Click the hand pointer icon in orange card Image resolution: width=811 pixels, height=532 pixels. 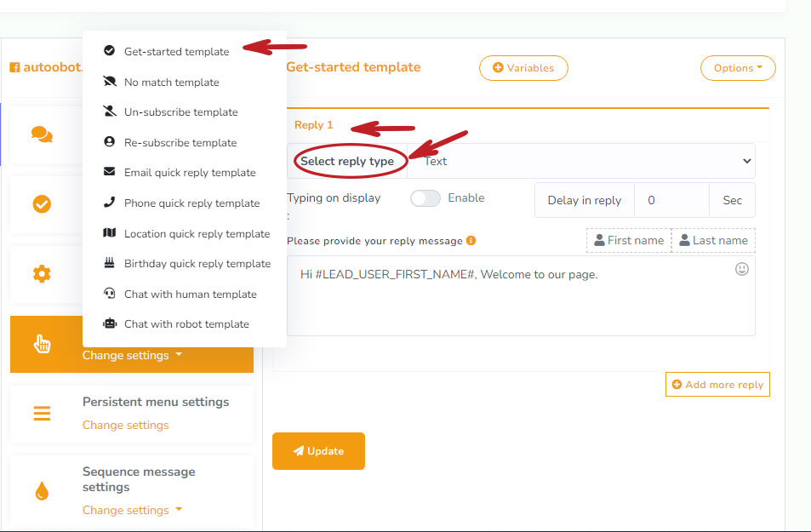42,344
